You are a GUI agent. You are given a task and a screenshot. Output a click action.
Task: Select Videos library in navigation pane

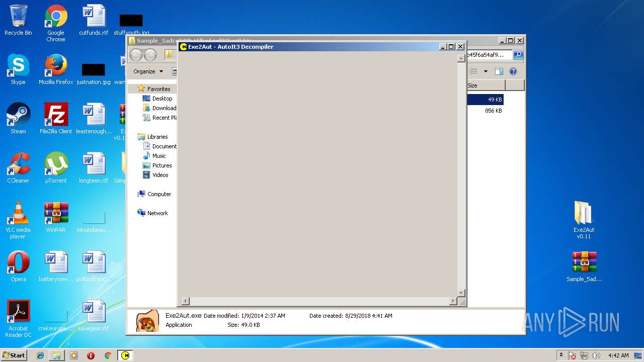tap(160, 175)
